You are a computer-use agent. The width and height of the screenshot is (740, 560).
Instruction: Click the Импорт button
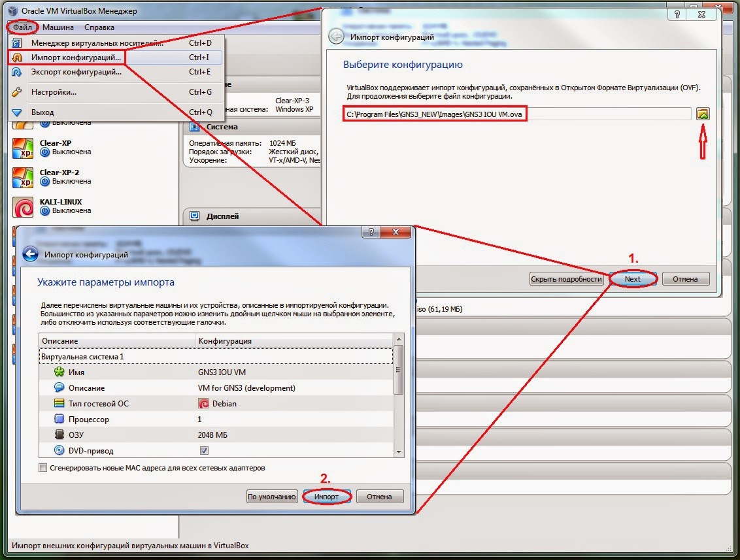(327, 497)
